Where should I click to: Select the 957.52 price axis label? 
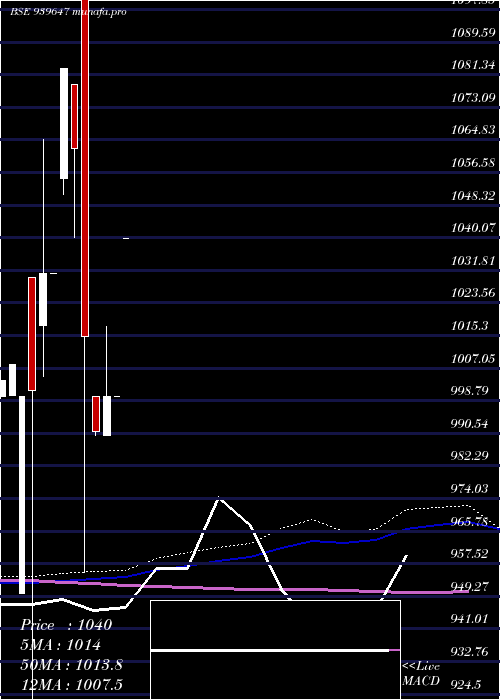pyautogui.click(x=470, y=554)
